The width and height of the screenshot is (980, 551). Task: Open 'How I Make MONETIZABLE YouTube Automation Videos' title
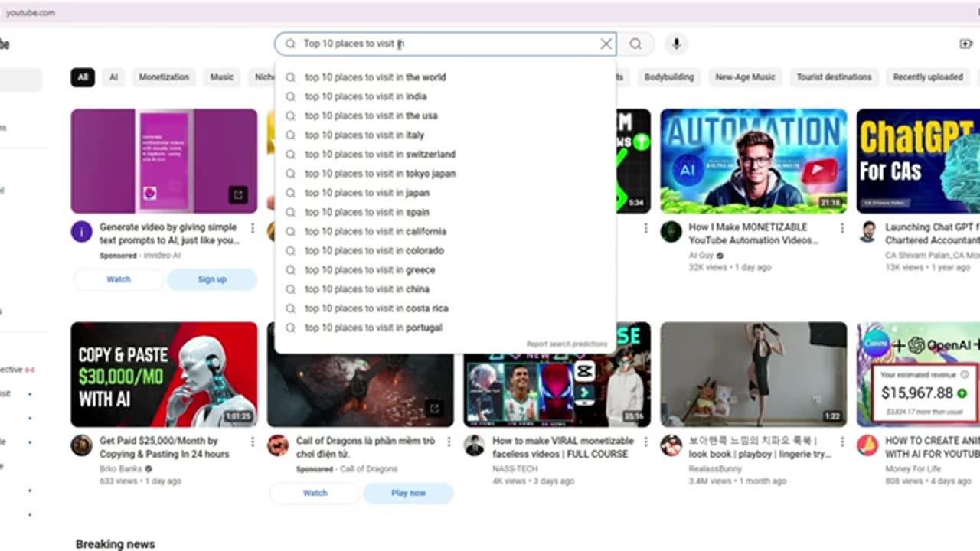(x=753, y=233)
